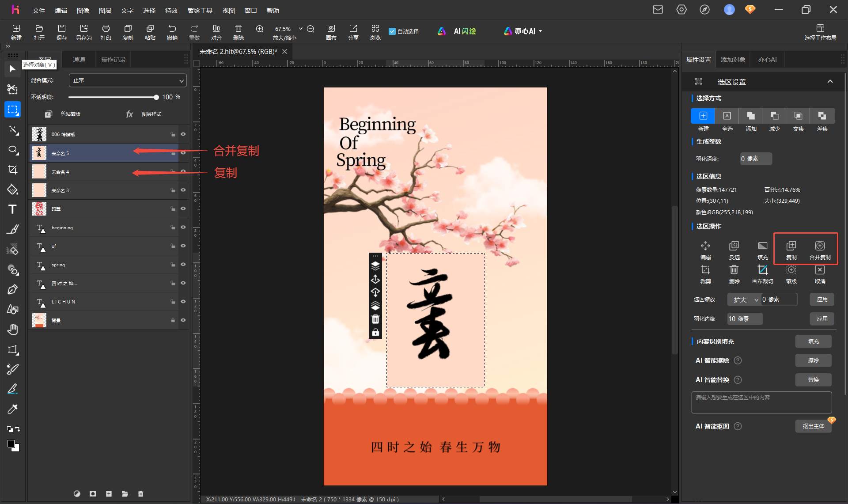Open the 特效 menu
The image size is (848, 504).
(x=171, y=10)
